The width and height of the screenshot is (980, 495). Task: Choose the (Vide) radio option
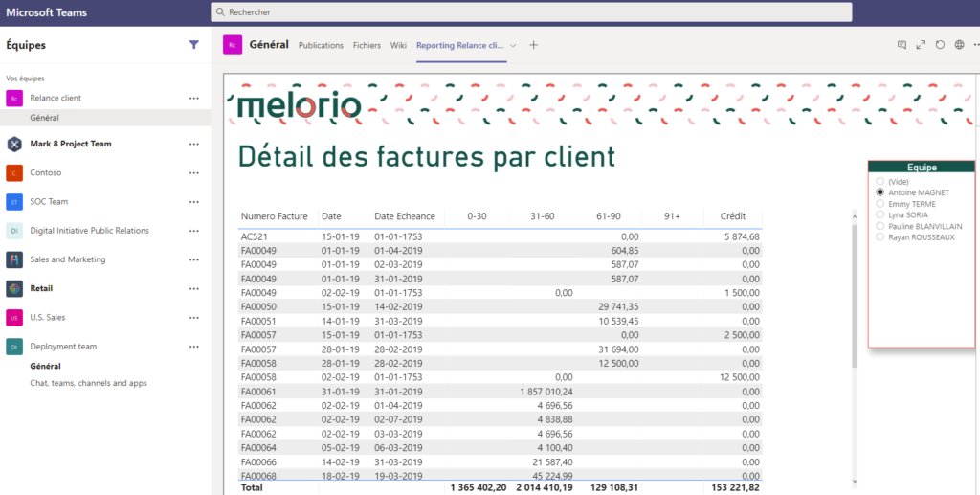point(880,182)
